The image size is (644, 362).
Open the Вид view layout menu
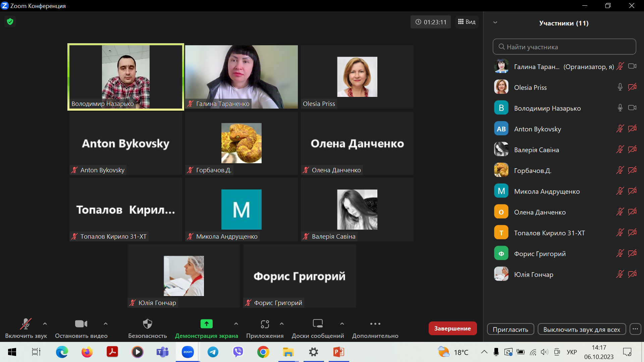[x=467, y=22]
